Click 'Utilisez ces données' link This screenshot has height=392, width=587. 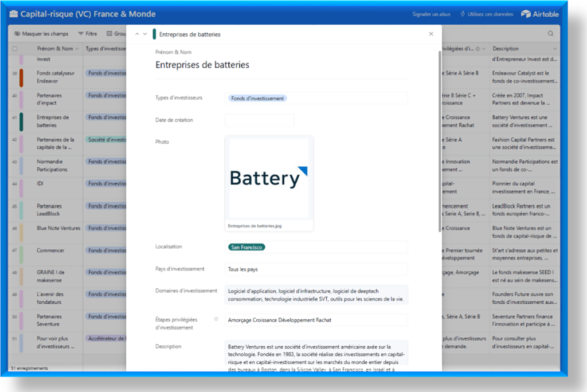coord(487,14)
